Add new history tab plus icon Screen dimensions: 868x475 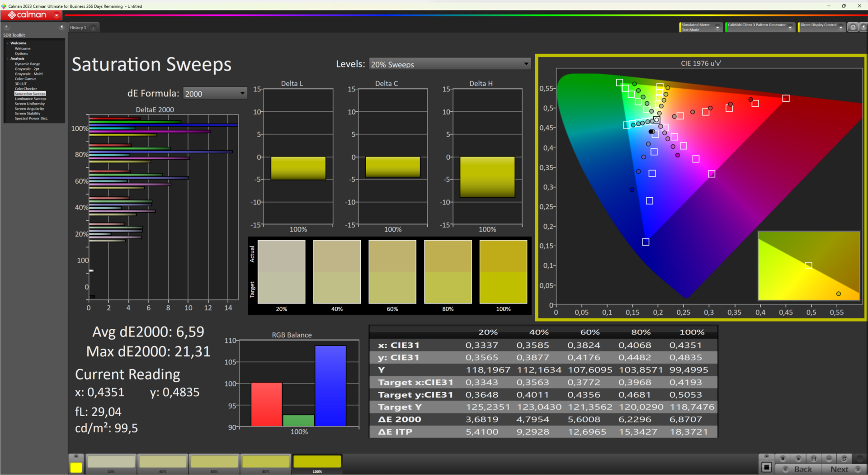pyautogui.click(x=93, y=28)
